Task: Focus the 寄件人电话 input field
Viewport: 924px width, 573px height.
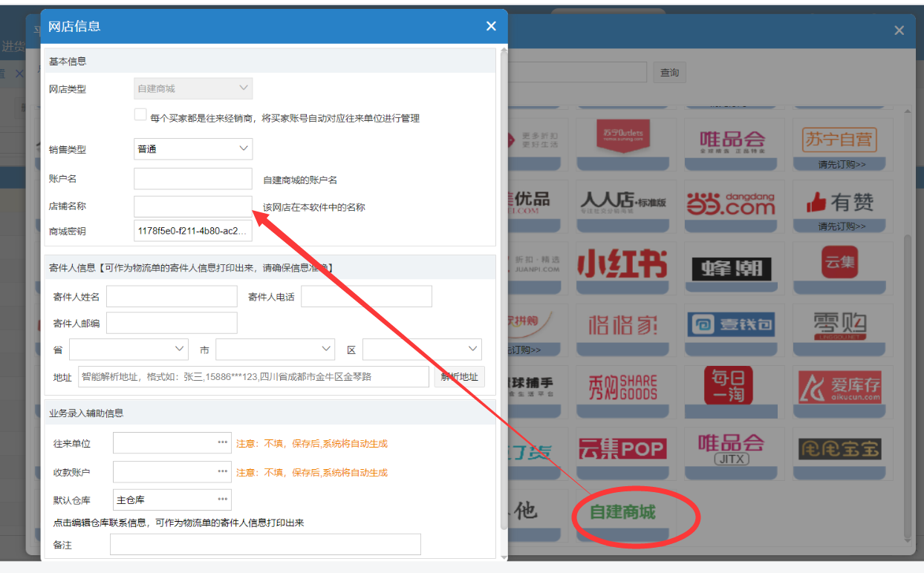Action: pyautogui.click(x=366, y=296)
